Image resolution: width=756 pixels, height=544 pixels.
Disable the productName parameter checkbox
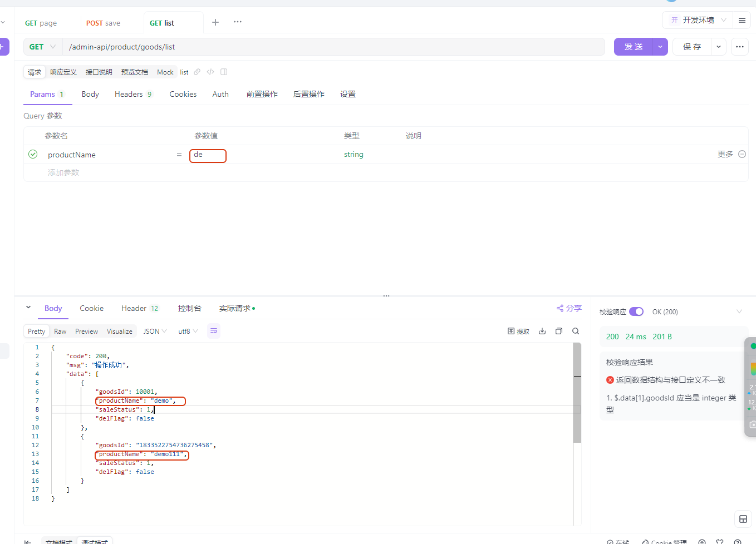(x=33, y=154)
